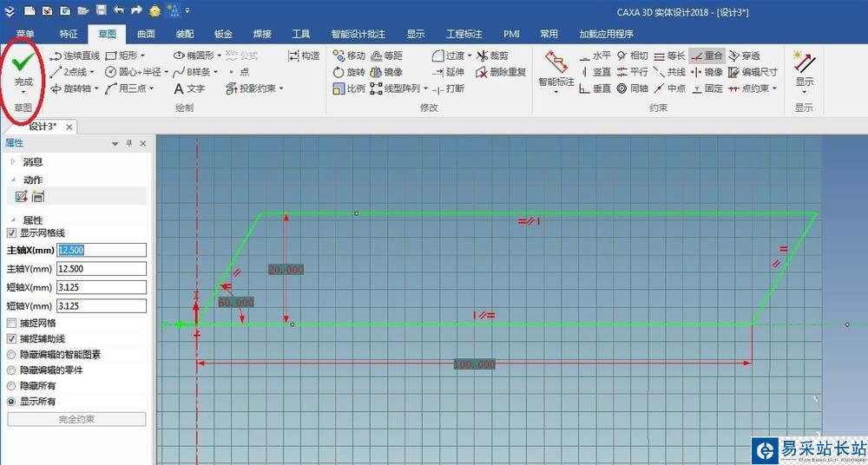This screenshot has width=868, height=465.
Task: Apply the 等长 equal length constraint
Action: (x=669, y=56)
